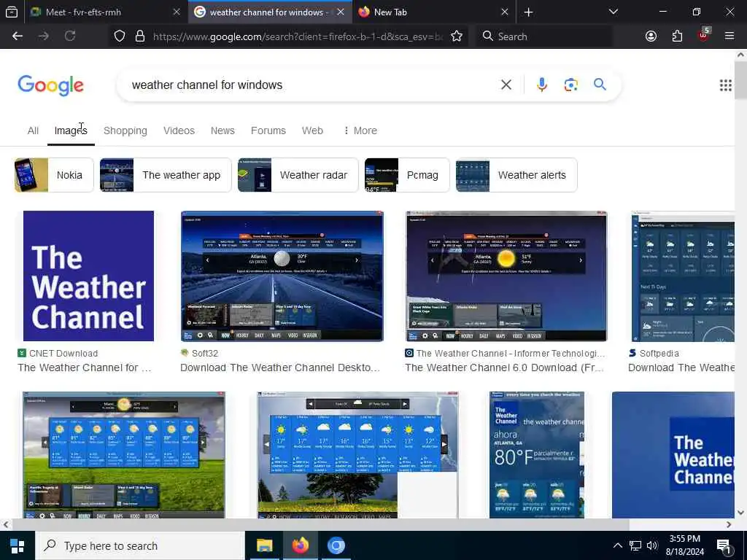This screenshot has height=560, width=747.
Task: Click the red extension icon with badge 5
Action: coord(704,35)
